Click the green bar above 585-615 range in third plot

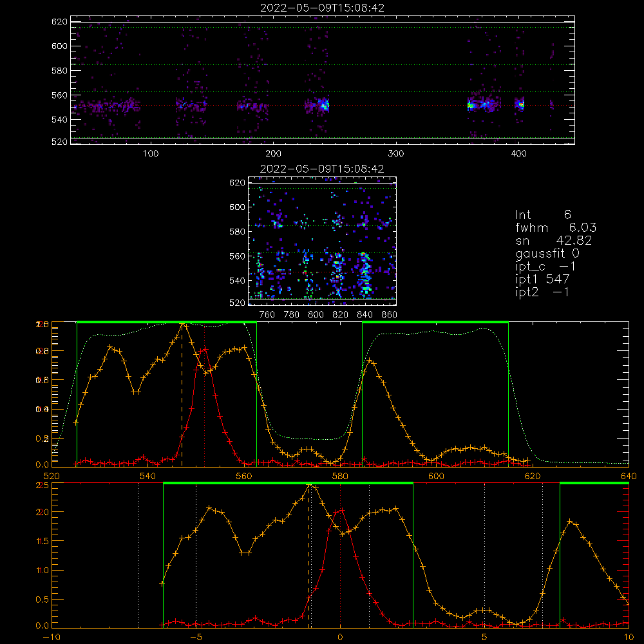(x=435, y=322)
